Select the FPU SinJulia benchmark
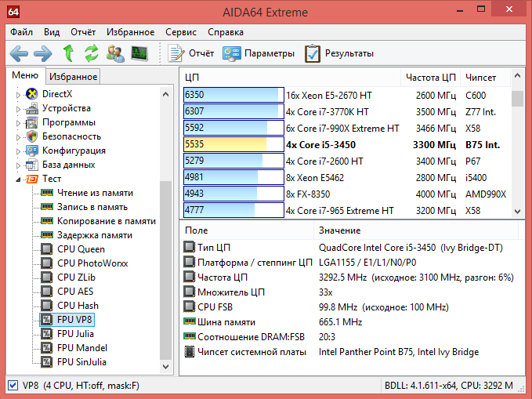This screenshot has width=532, height=399. (x=81, y=362)
